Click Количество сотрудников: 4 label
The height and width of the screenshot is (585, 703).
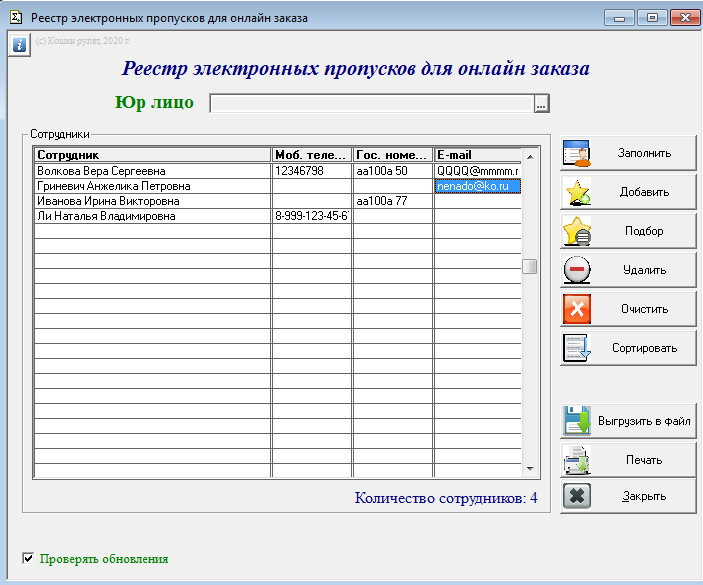(x=446, y=498)
